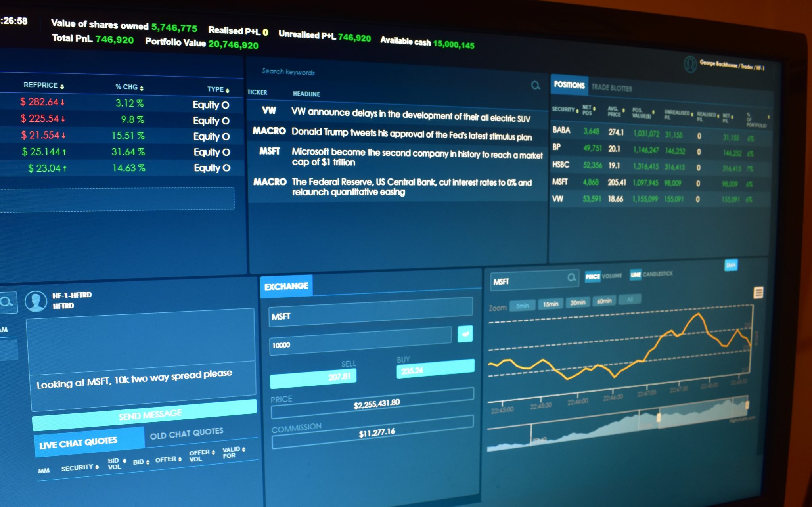Screen dimensions: 812x507
Task: Switch to the OLD CHAT QUOTES tab
Action: pos(187,433)
